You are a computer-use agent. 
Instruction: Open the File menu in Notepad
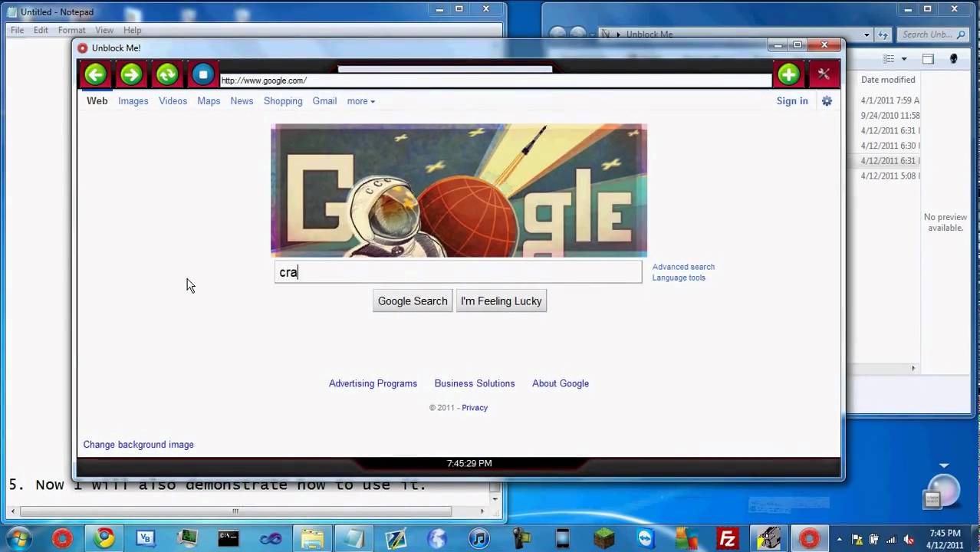click(17, 30)
